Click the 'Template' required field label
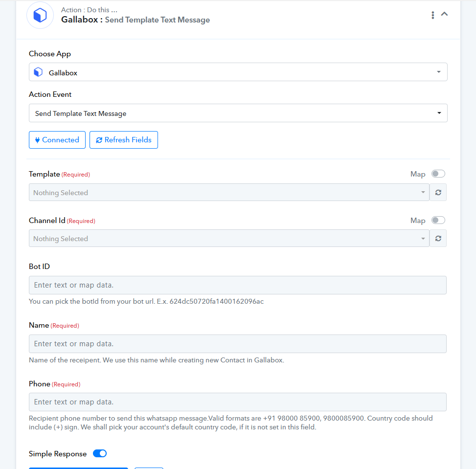 [x=59, y=174]
